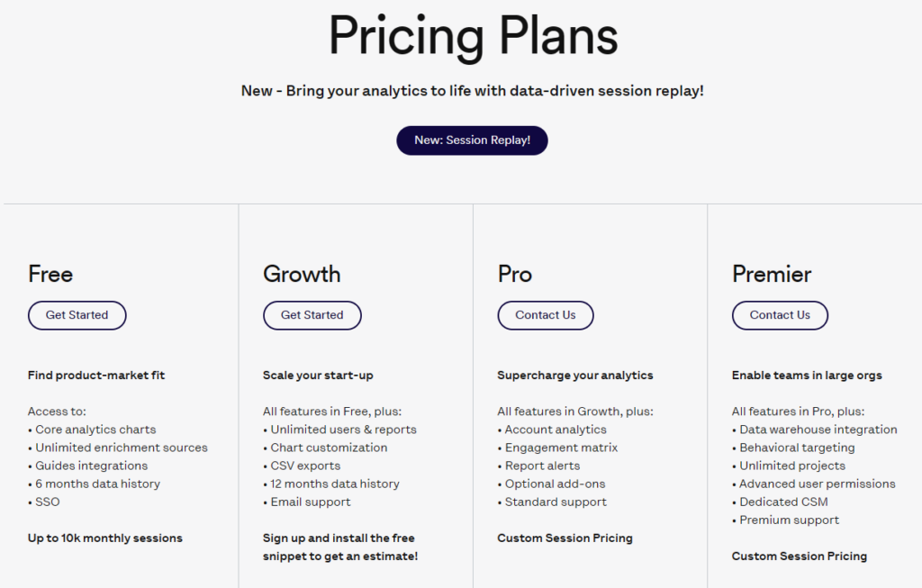The image size is (922, 588).
Task: Select the Free plan title
Action: point(50,274)
